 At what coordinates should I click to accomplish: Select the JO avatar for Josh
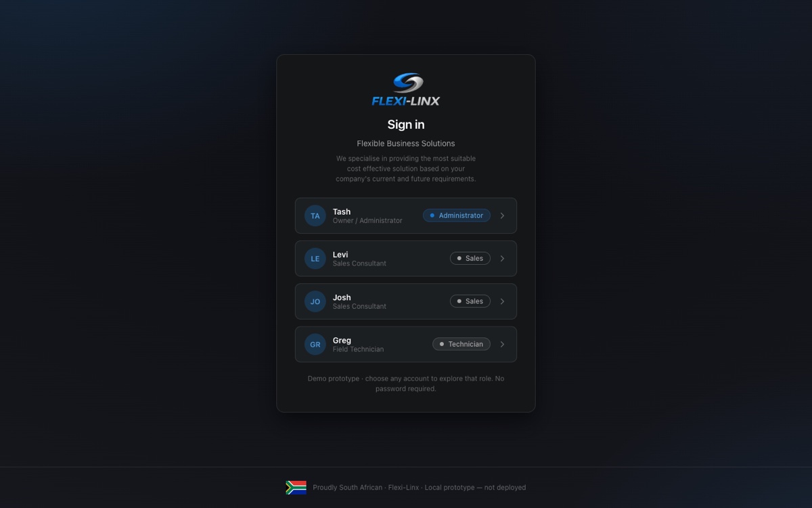(315, 301)
